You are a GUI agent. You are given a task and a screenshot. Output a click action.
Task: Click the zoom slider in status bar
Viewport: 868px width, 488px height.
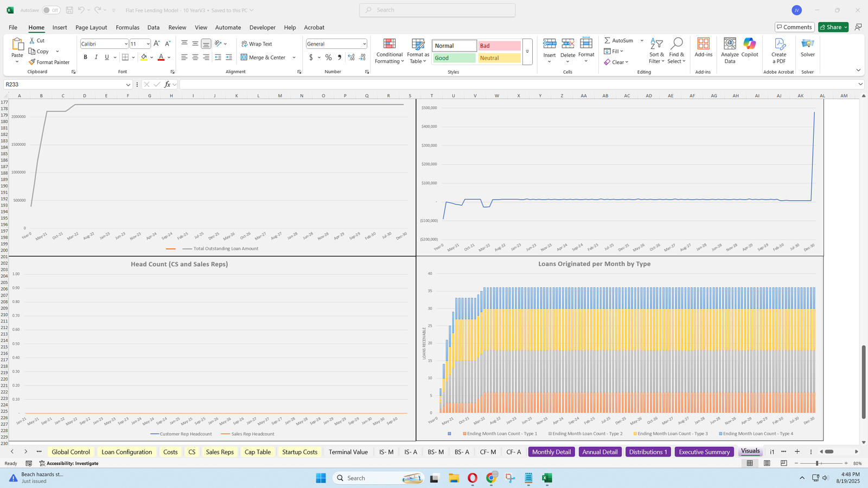coord(817,464)
